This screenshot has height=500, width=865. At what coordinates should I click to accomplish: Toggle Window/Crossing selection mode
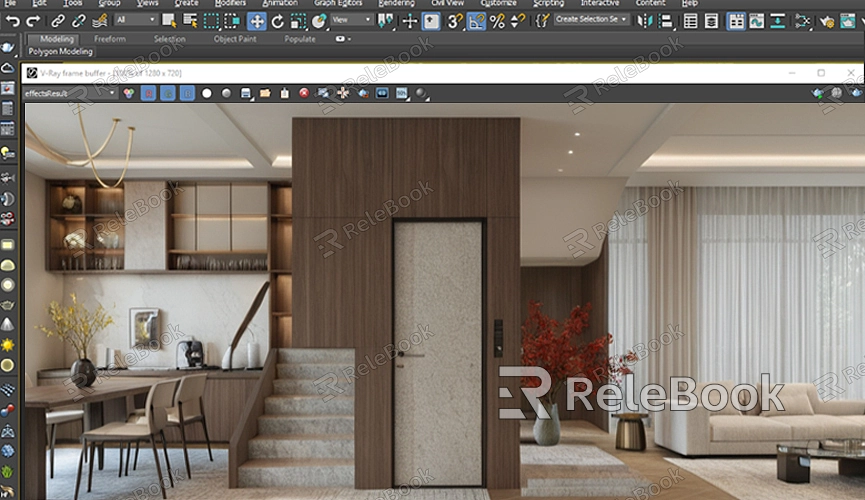232,22
